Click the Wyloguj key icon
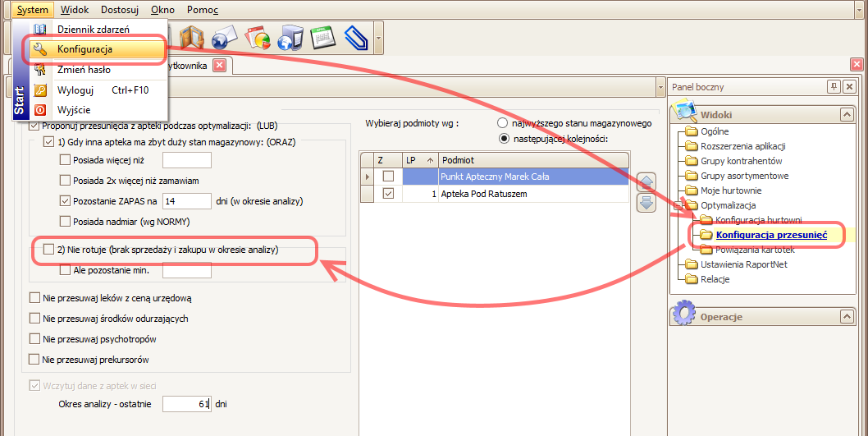Screen dimensions: 868x436 pos(39,89)
